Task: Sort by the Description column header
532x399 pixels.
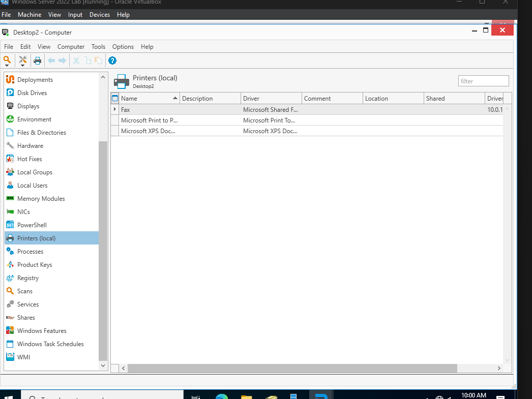Action: point(210,98)
